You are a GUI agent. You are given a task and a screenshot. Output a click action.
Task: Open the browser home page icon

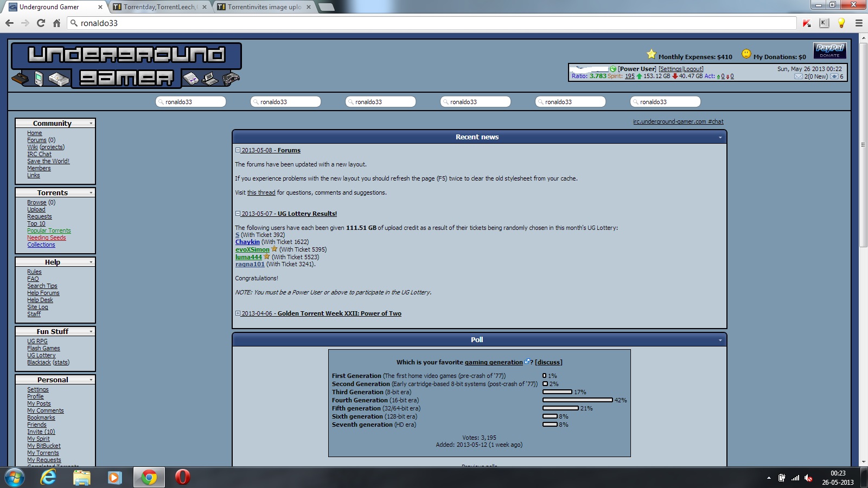56,23
